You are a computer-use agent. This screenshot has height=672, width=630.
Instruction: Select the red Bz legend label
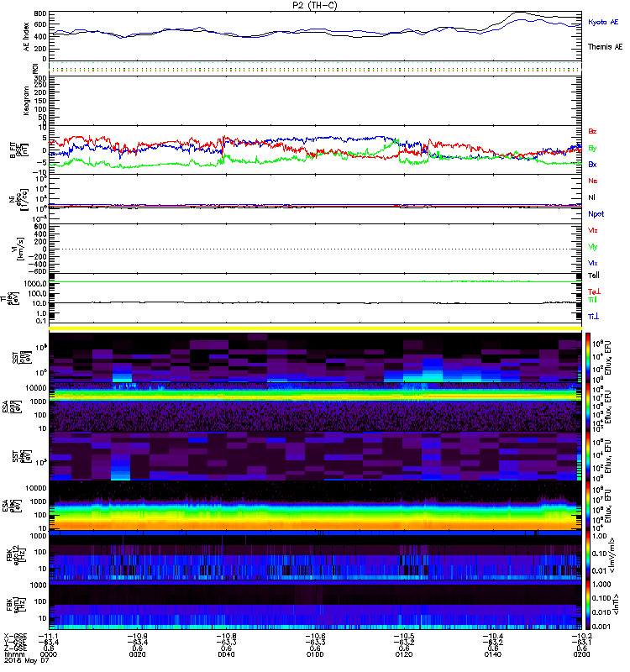point(592,132)
